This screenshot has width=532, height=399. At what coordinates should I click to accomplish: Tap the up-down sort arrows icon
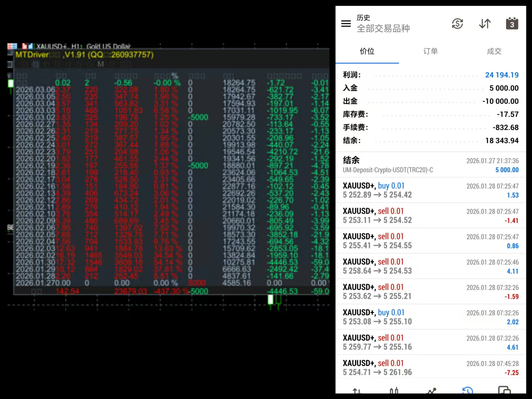click(485, 24)
